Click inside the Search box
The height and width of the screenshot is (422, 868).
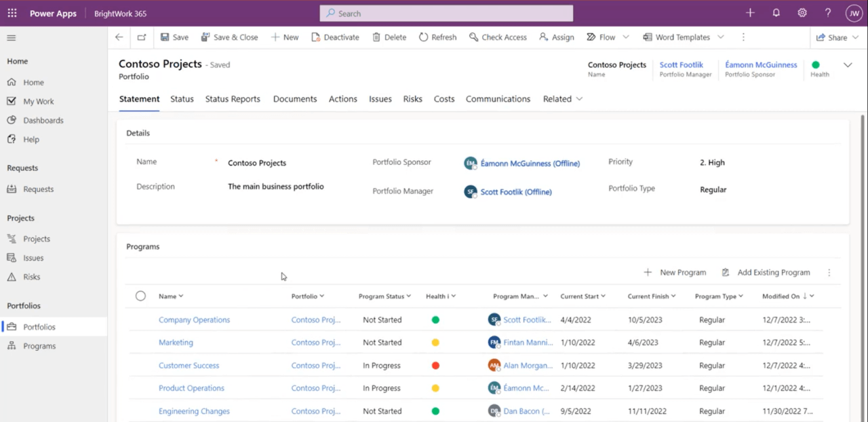click(x=446, y=13)
